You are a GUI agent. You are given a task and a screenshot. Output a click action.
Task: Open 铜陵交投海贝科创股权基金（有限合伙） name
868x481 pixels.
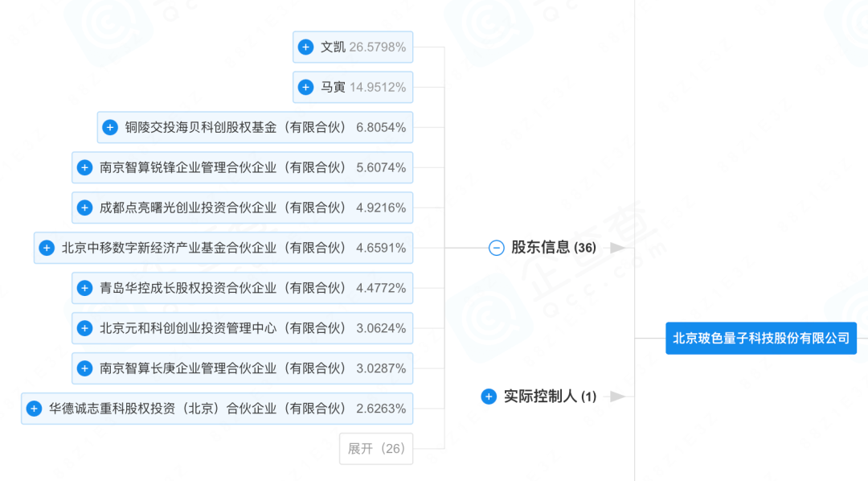(235, 127)
